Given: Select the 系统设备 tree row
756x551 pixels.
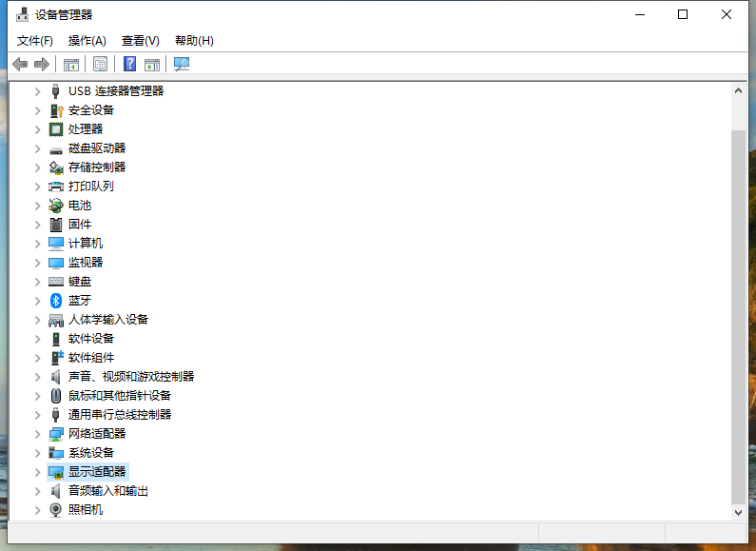Looking at the screenshot, I should point(91,453).
